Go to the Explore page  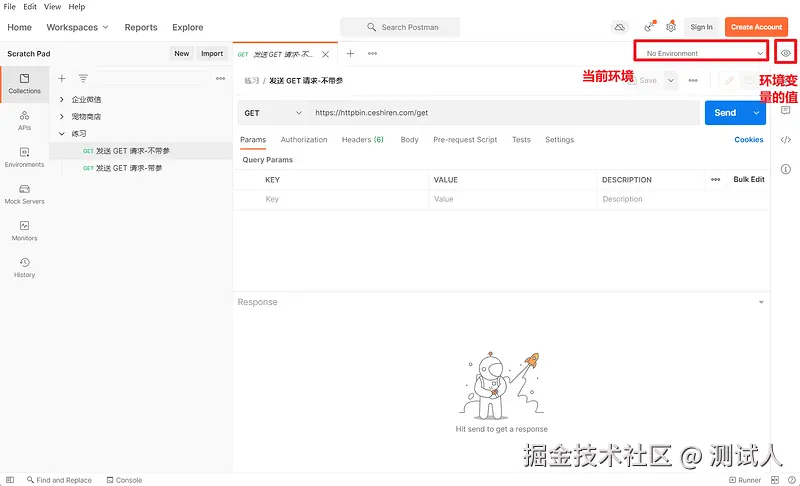pyautogui.click(x=187, y=27)
